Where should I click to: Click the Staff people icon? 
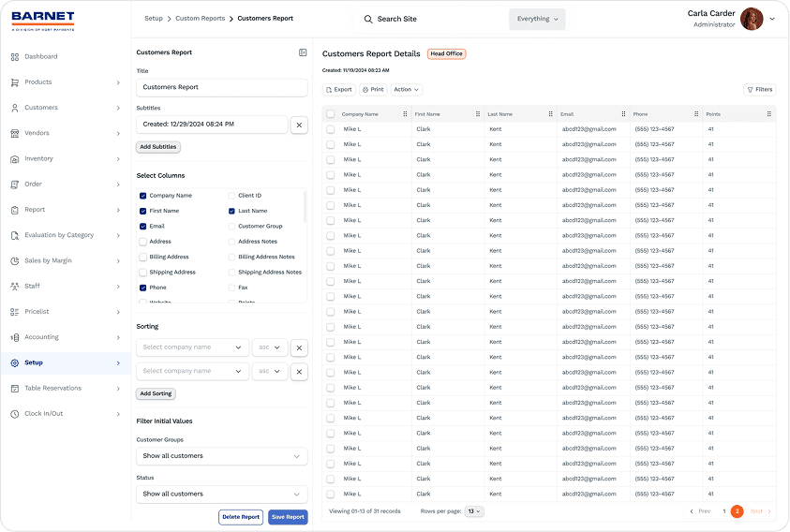pyautogui.click(x=15, y=287)
